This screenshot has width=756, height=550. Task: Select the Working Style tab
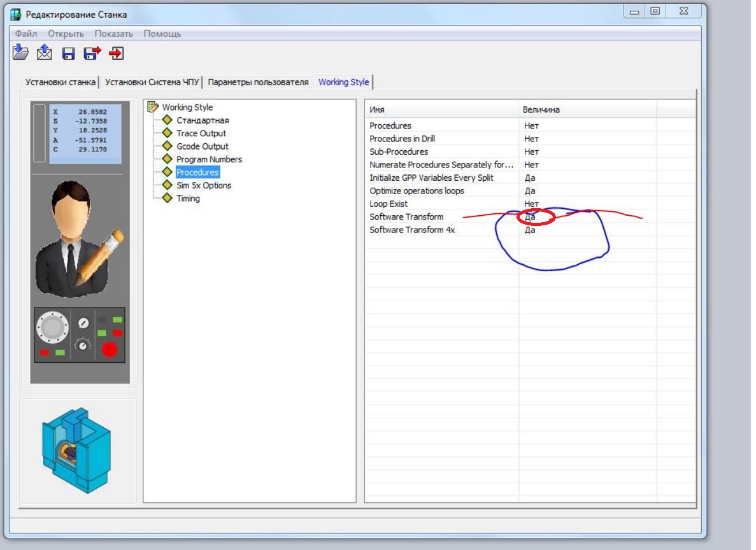(x=343, y=82)
